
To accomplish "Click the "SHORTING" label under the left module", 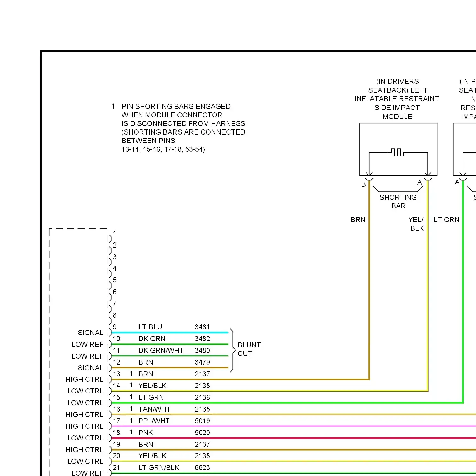I will pyautogui.click(x=398, y=197).
